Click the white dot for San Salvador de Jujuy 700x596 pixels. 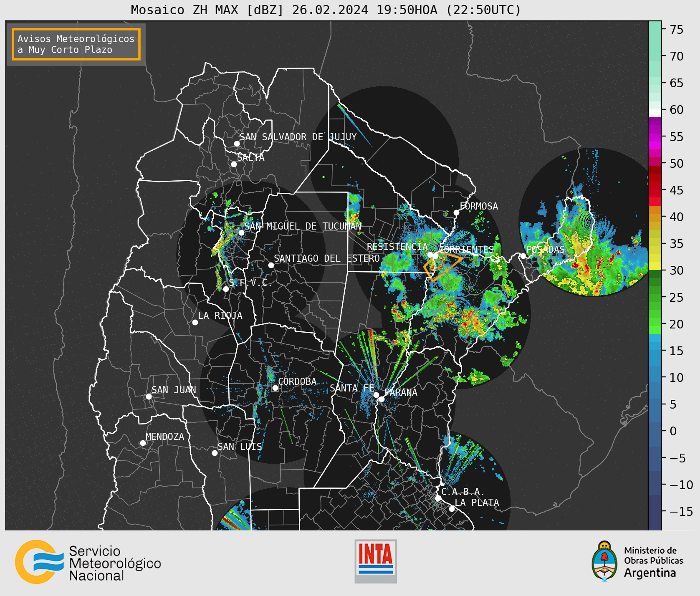[237, 144]
